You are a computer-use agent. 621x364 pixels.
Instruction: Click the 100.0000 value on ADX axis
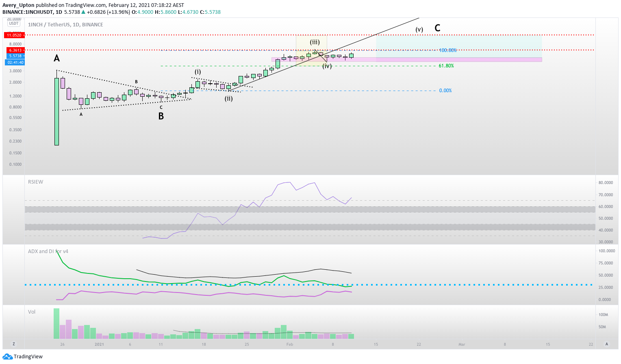607,251
